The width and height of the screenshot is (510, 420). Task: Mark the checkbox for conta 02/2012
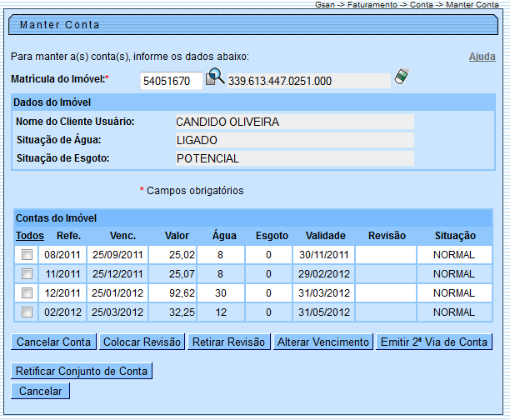pyautogui.click(x=27, y=312)
